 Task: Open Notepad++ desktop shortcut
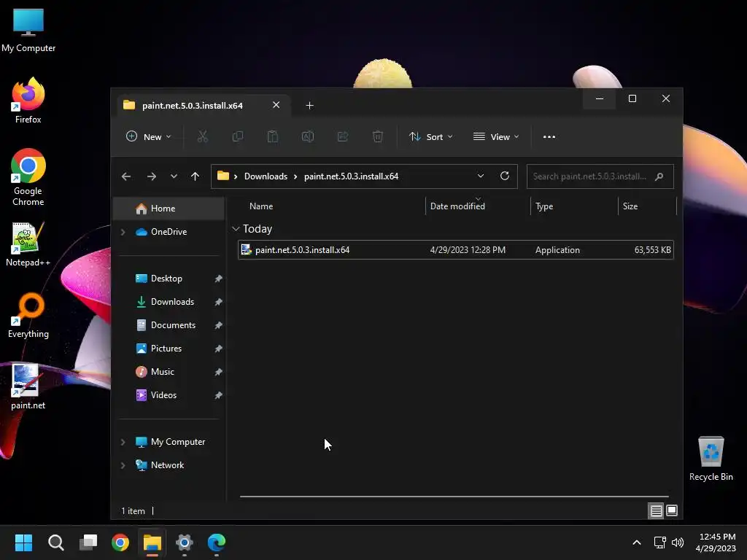[28, 244]
